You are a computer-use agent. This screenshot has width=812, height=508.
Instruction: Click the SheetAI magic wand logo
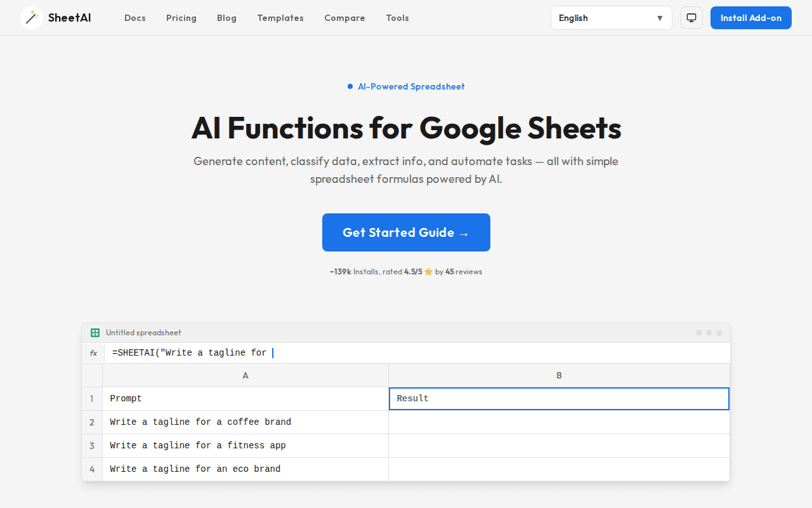32,18
